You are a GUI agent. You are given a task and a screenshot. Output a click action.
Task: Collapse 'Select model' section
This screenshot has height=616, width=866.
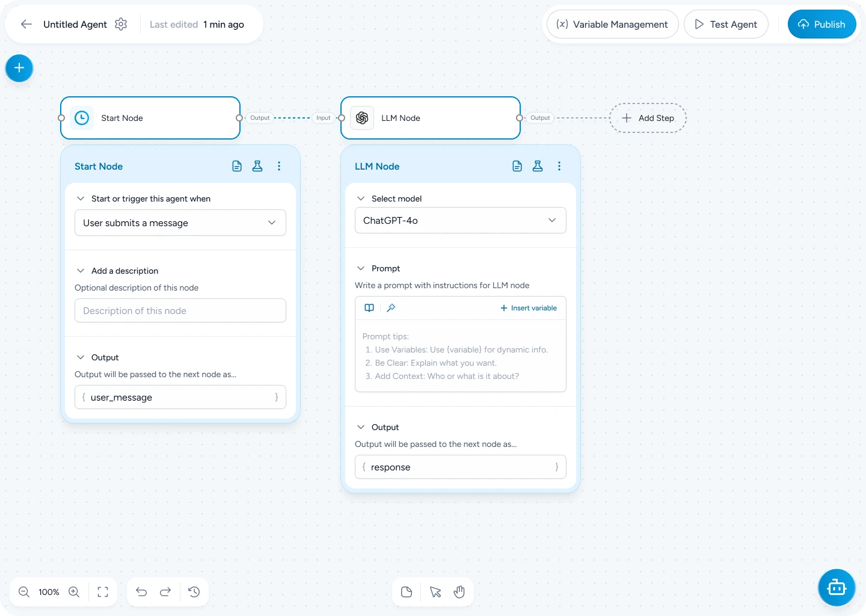[361, 199]
